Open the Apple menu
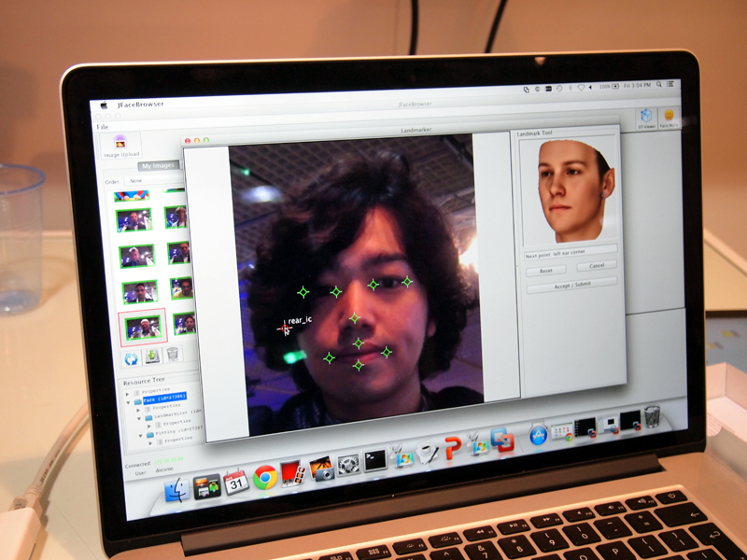Image resolution: width=747 pixels, height=560 pixels. coord(104,105)
